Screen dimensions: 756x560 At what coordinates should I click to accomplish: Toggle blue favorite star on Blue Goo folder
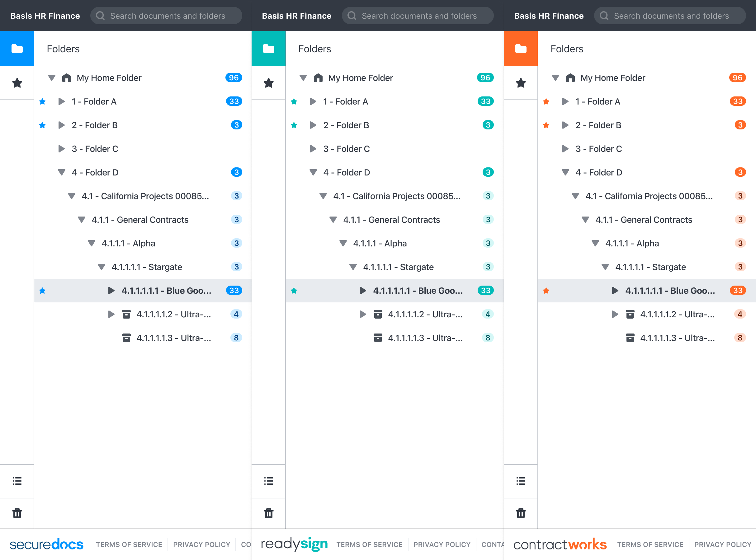(42, 291)
